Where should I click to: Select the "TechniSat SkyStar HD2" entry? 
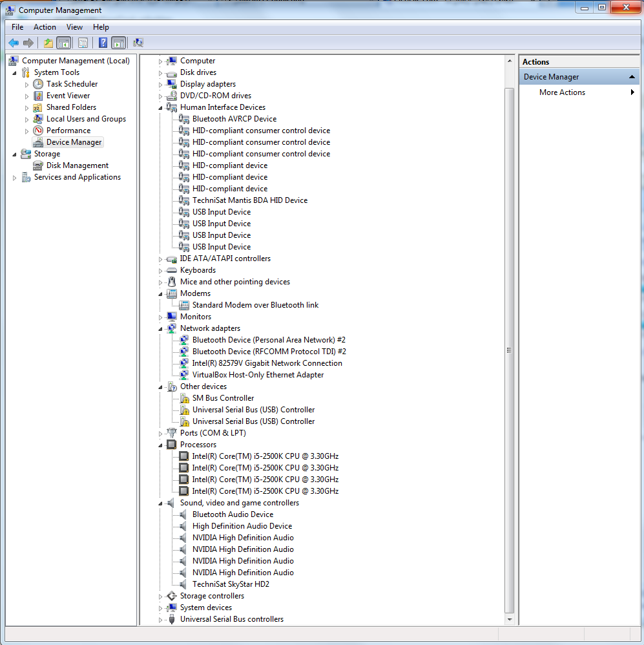[231, 584]
